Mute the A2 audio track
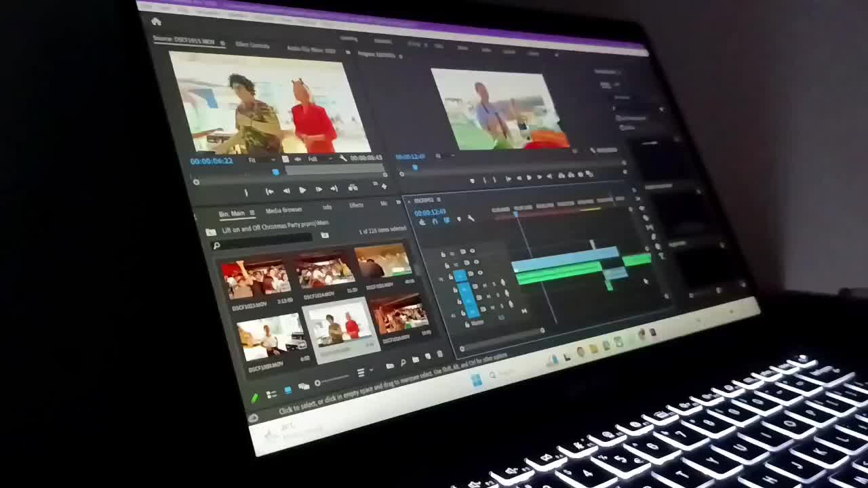Viewport: 868px width, 488px height. pyautogui.click(x=489, y=296)
